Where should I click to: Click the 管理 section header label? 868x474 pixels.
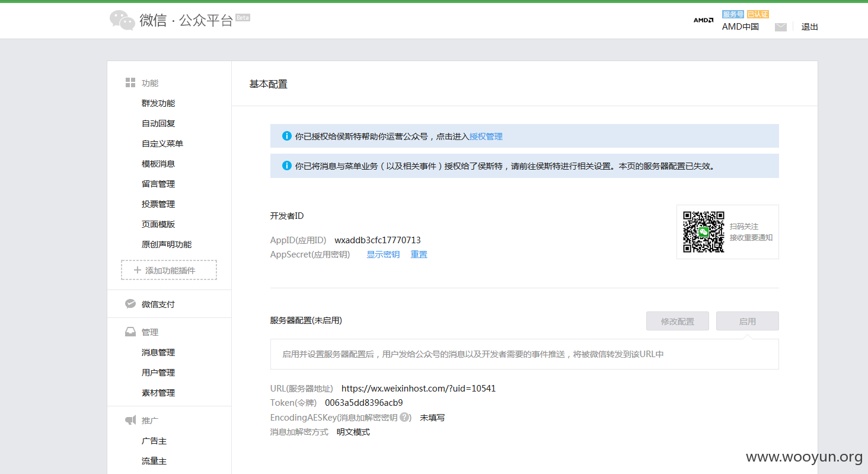(x=150, y=332)
